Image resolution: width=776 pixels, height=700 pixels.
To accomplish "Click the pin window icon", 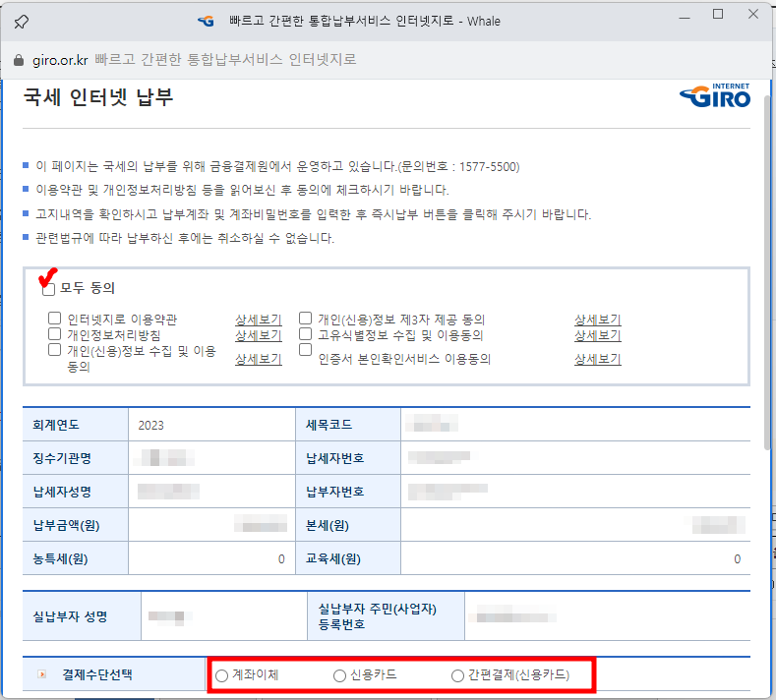I will pyautogui.click(x=22, y=22).
